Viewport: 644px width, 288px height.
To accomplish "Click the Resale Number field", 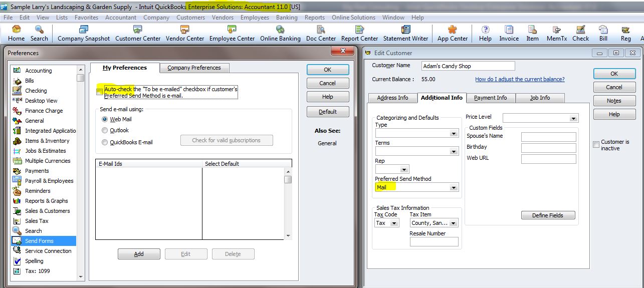I will point(434,242).
